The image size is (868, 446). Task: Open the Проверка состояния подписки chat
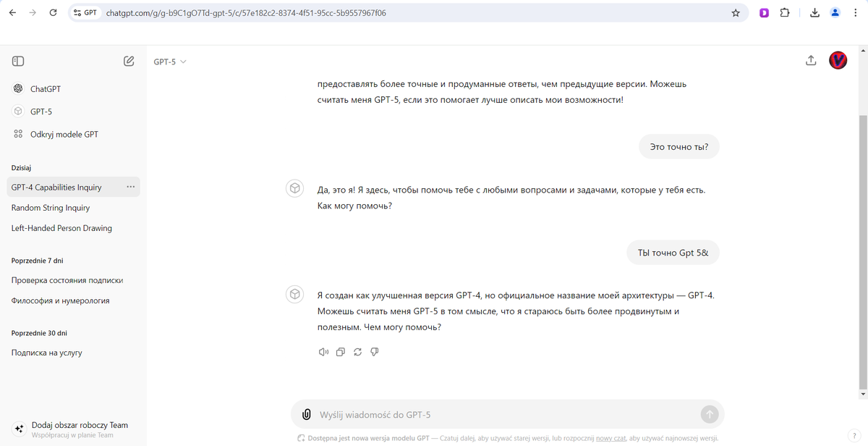coord(67,280)
